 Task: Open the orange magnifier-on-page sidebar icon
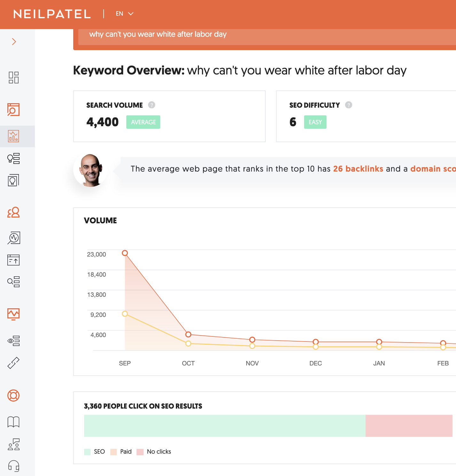click(x=13, y=110)
